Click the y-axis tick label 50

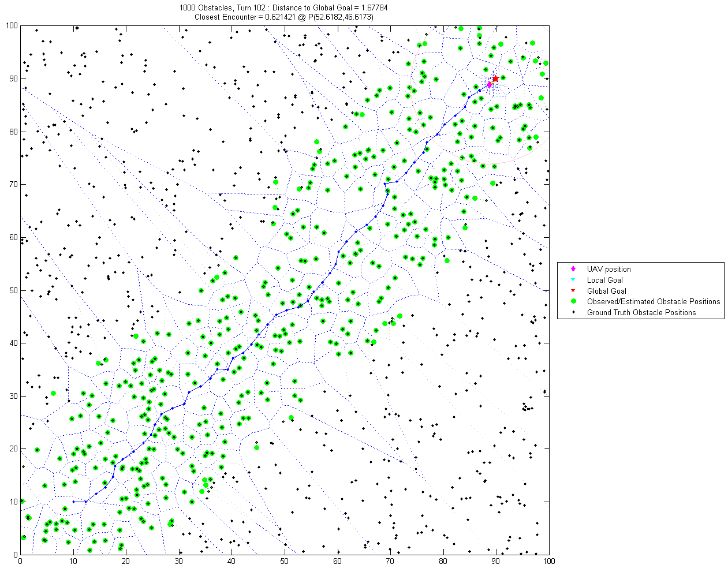point(13,290)
